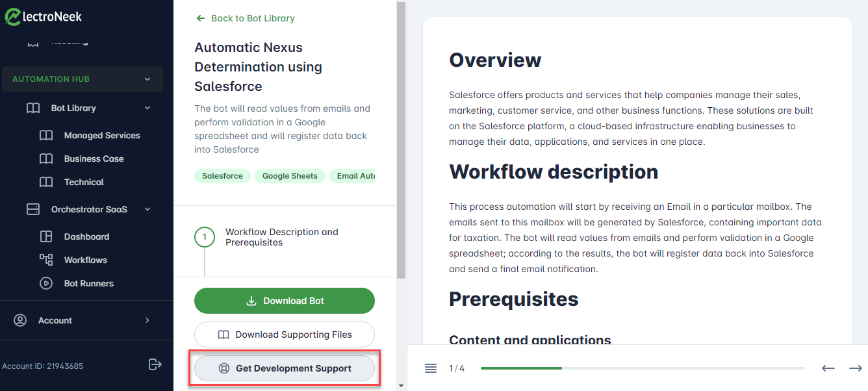
Task: Collapse the Automation Hub section chevron
Action: tap(147, 79)
